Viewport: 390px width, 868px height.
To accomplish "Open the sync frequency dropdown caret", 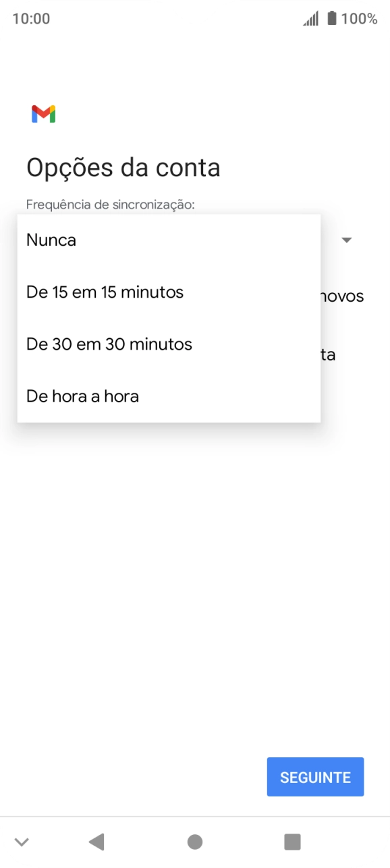I will [346, 240].
